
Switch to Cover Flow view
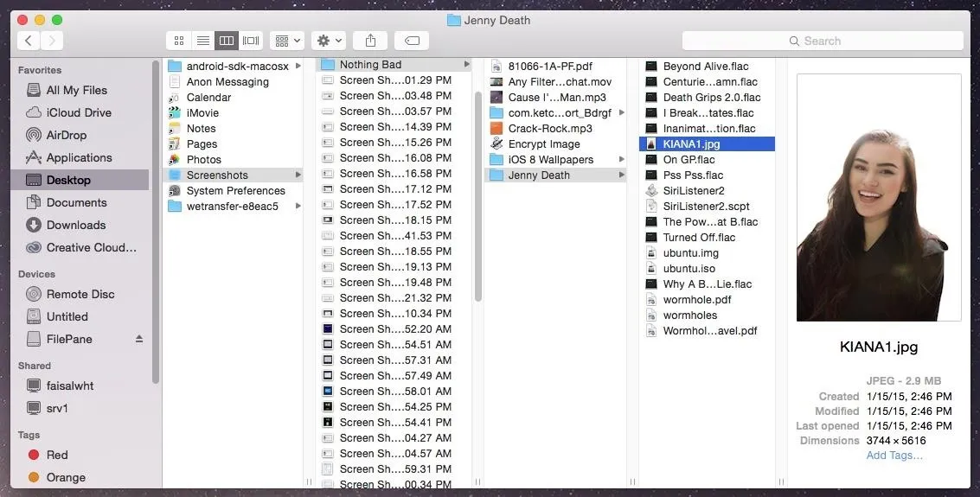coord(251,41)
